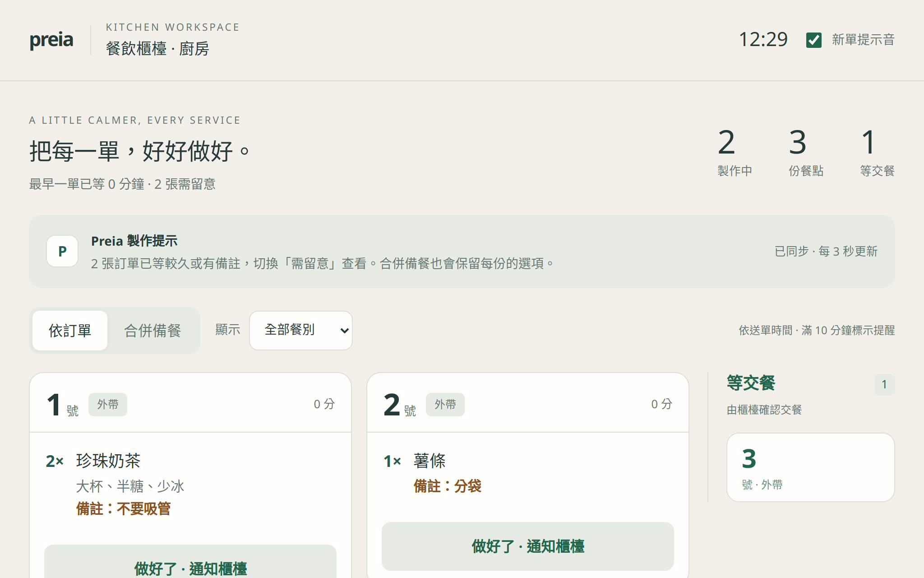Click the Preia 製作提示 heading
The width and height of the screenshot is (924, 578).
(x=134, y=241)
